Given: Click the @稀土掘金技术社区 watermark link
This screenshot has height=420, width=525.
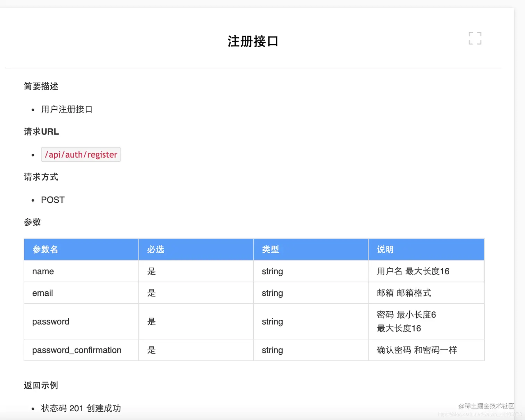Looking at the screenshot, I should pyautogui.click(x=486, y=406).
